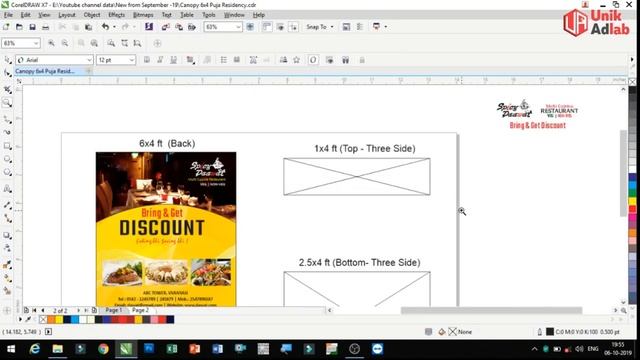Open the application launcher dropdown
This screenshot has width=640, height=360.
point(386,27)
